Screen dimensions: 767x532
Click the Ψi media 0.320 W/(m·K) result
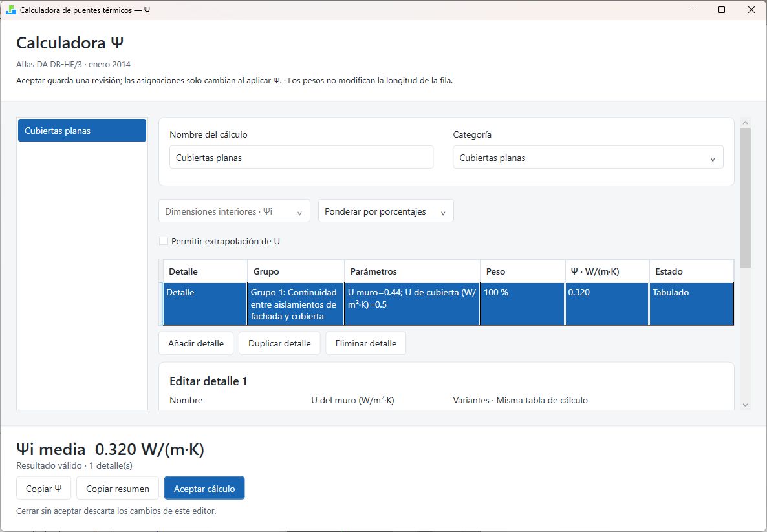pyautogui.click(x=111, y=449)
